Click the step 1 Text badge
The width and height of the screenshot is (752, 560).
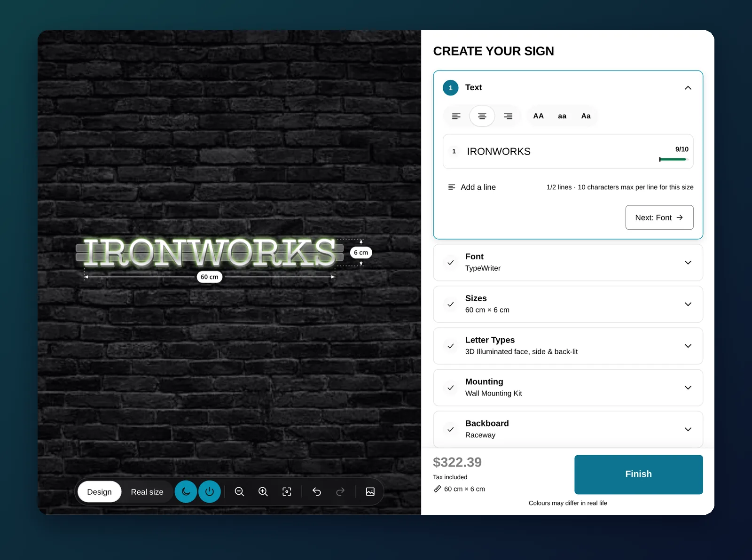451,88
